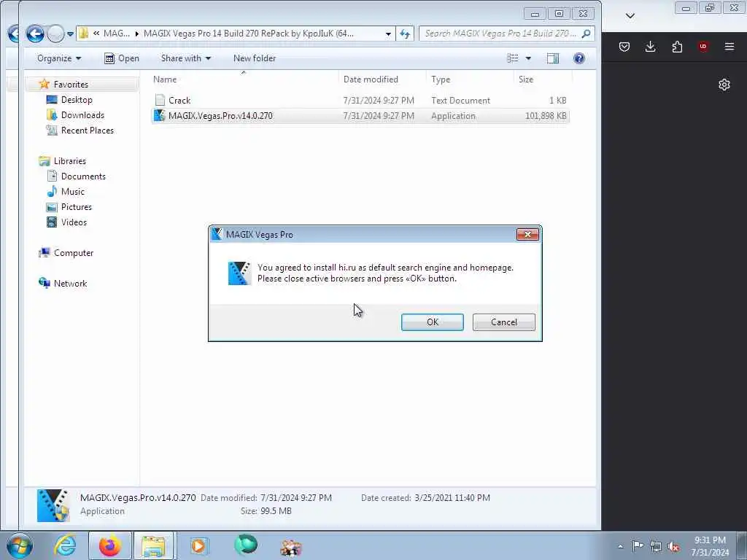747x560 pixels.
Task: Click Open in the Explorer toolbar
Action: (122, 58)
